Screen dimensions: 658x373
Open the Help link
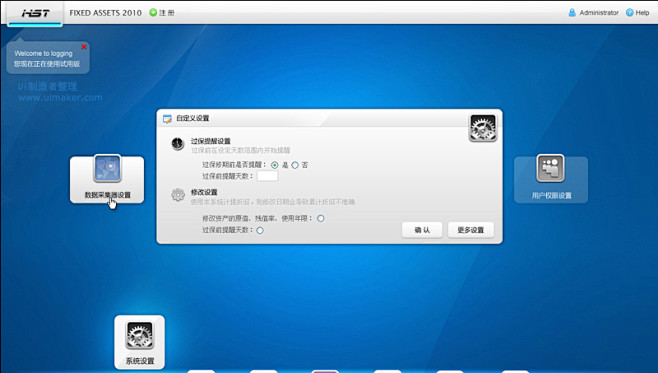tap(637, 13)
